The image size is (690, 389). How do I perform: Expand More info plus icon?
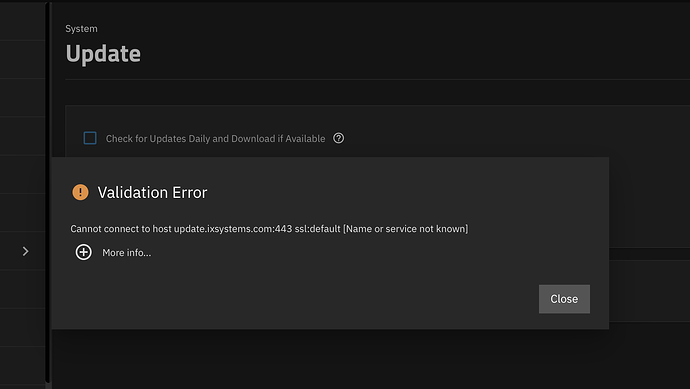tap(84, 252)
